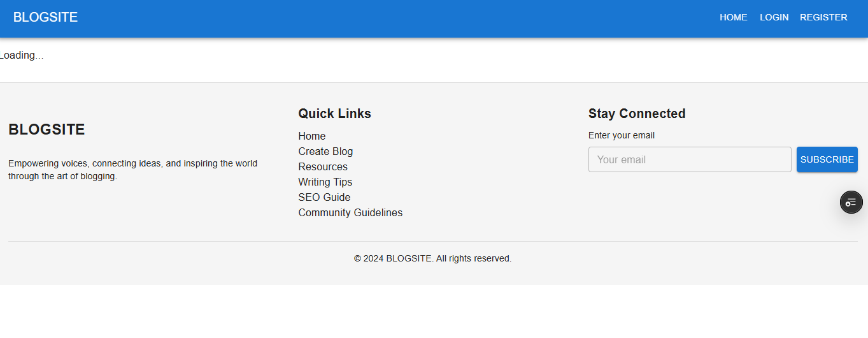Click the 'Loading...' text
Viewport: 868px width, 338px height.
click(x=22, y=55)
